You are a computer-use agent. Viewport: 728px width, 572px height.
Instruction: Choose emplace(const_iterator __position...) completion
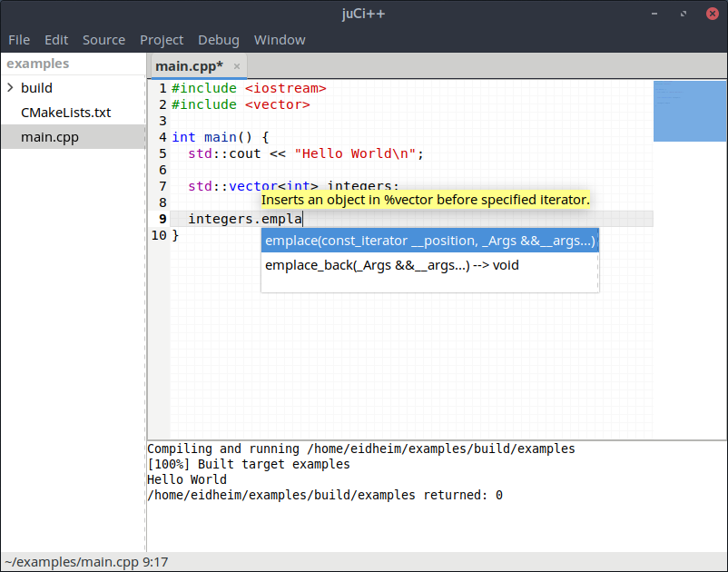[x=429, y=241]
